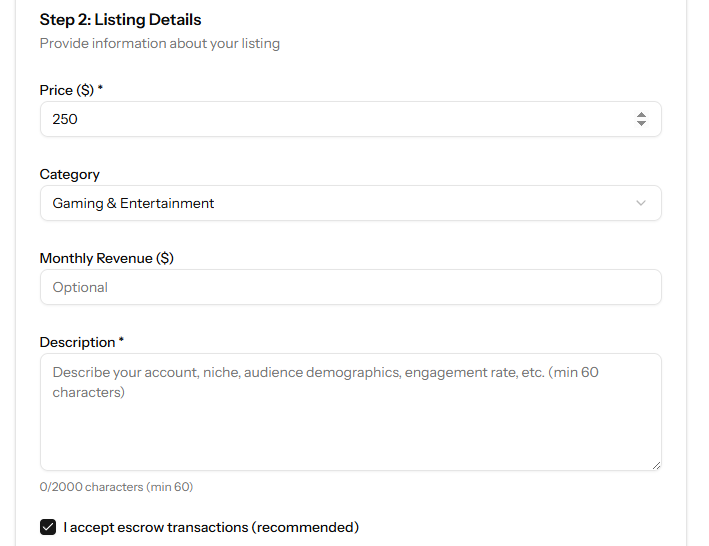Click the chevron icon in Category dropdown

pos(641,203)
